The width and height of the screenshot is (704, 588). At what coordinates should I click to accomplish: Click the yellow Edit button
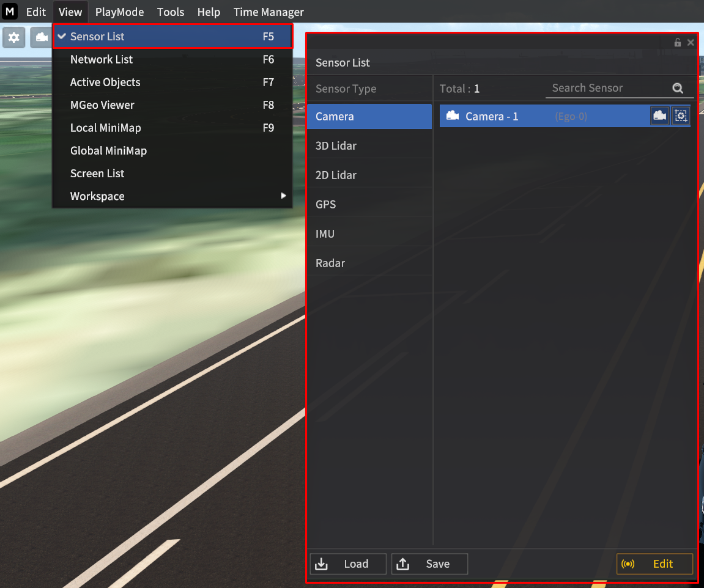(x=654, y=564)
